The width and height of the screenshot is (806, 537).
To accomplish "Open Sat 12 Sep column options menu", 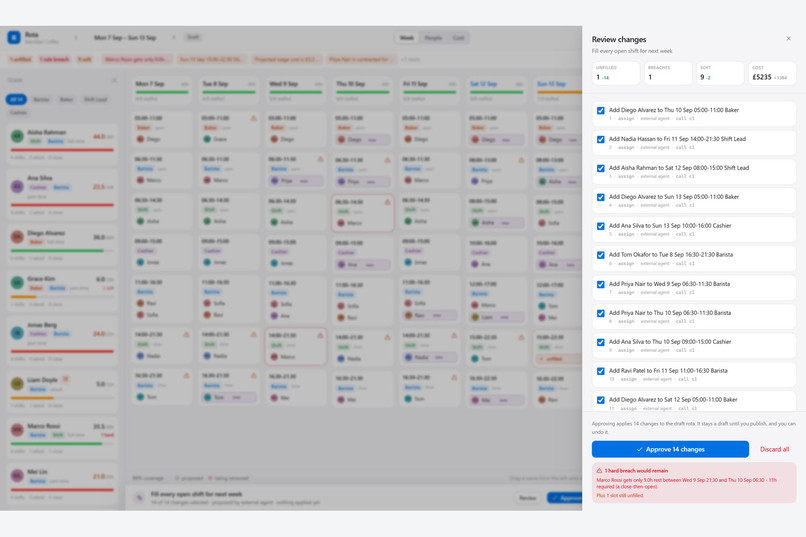I will click(x=519, y=84).
